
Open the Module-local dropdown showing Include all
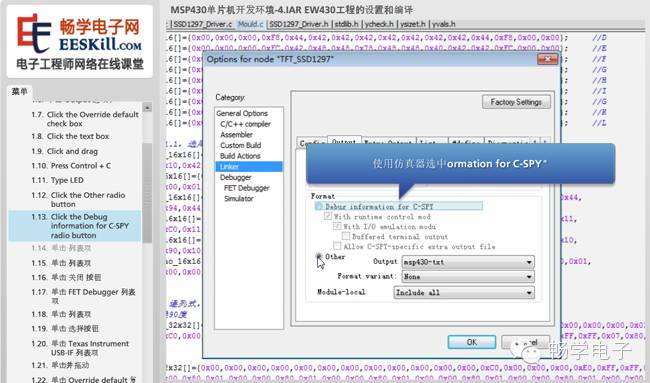(464, 292)
